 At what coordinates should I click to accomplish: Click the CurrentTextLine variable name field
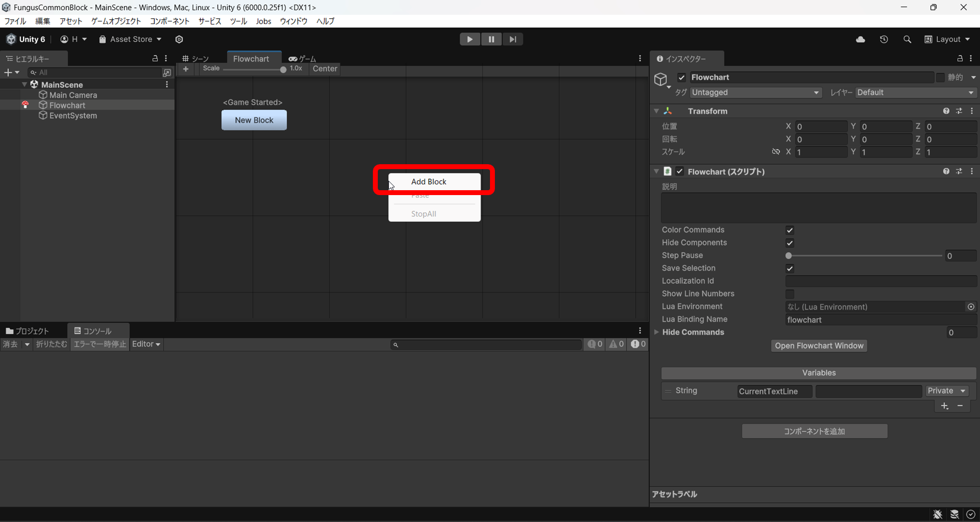pyautogui.click(x=774, y=391)
